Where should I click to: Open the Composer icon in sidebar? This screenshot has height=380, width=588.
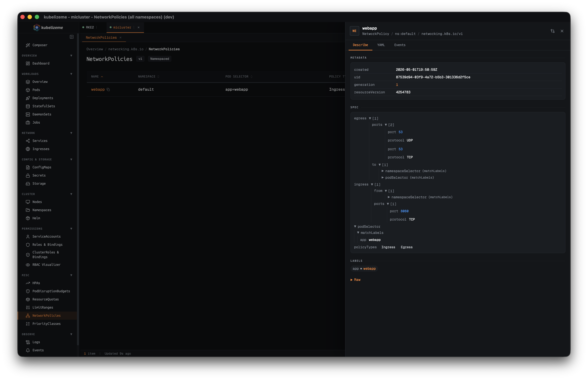[x=28, y=45]
